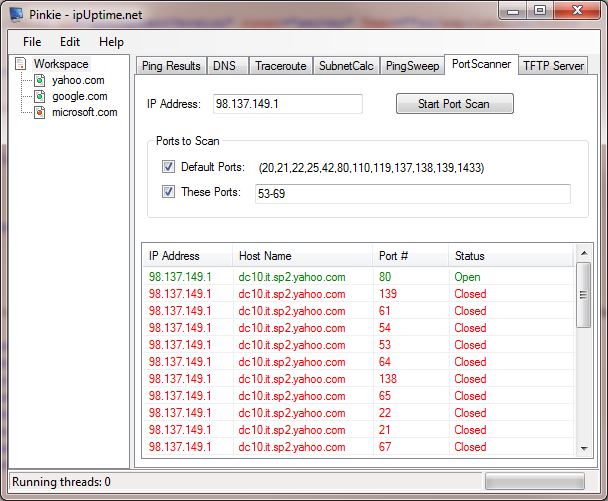Switch to the SubnetCalc tab

click(346, 66)
